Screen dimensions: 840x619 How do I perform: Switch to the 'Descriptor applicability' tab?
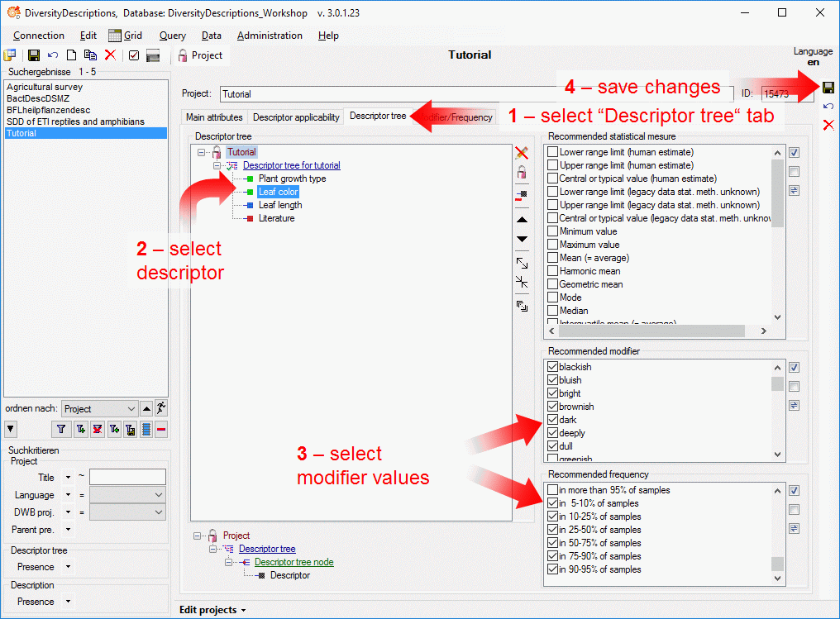(296, 117)
